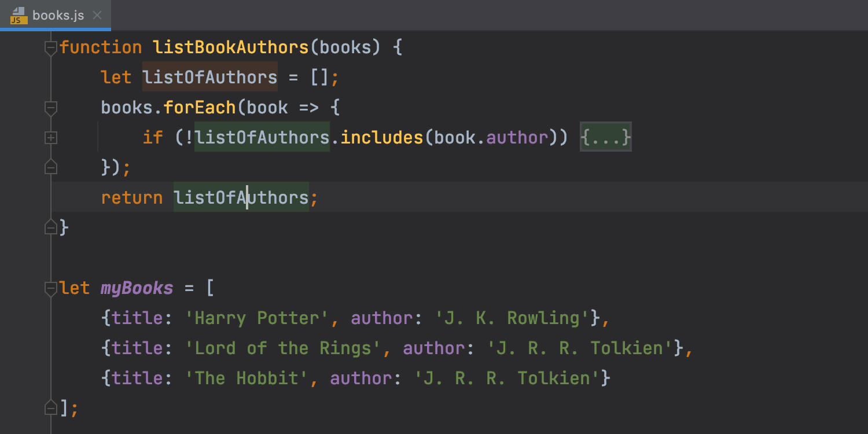Click the listBookAuthors function name

coord(230,47)
